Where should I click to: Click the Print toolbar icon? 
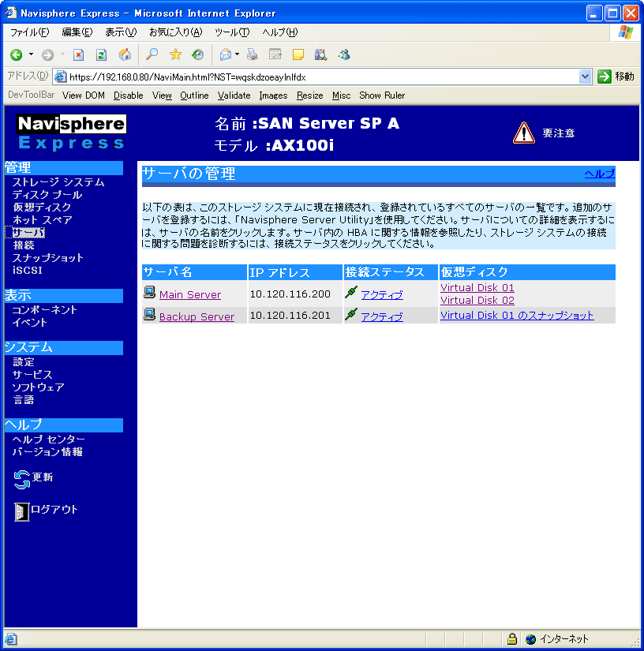(252, 54)
